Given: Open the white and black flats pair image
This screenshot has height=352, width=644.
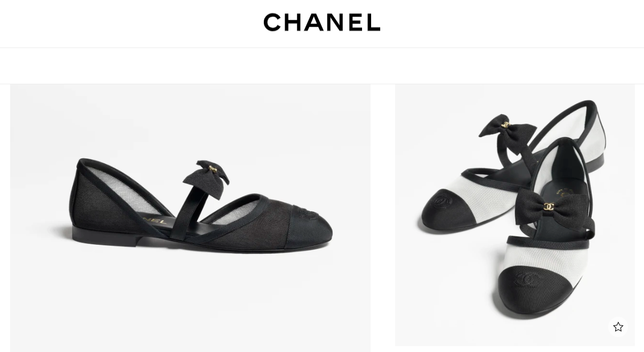Looking at the screenshot, I should 515,215.
